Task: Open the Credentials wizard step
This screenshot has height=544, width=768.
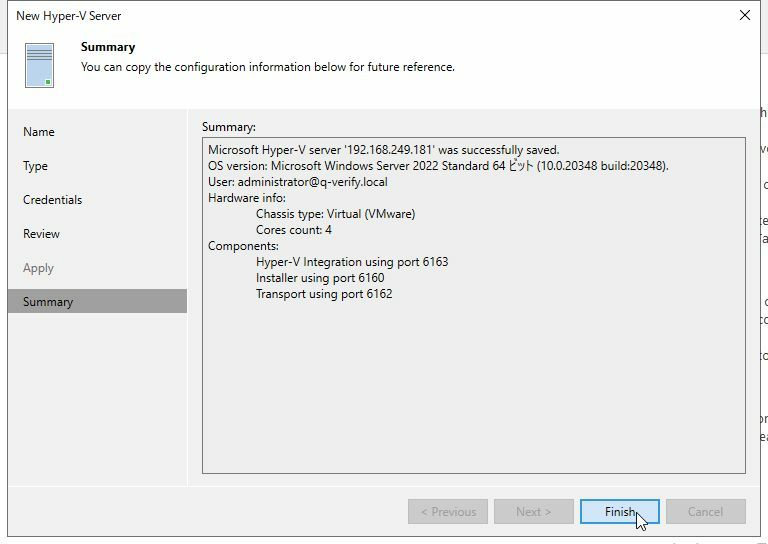Action: 53,200
